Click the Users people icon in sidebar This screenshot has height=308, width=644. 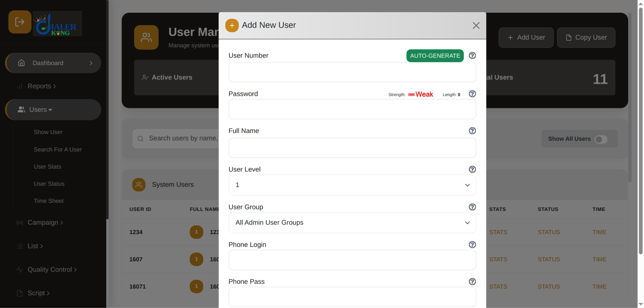click(x=21, y=110)
